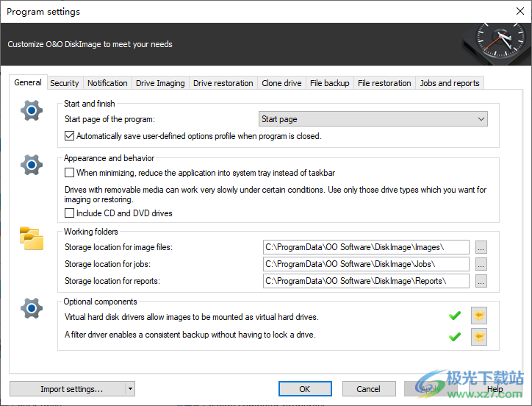Click the Help button
This screenshot has height=406, width=532.
[495, 388]
